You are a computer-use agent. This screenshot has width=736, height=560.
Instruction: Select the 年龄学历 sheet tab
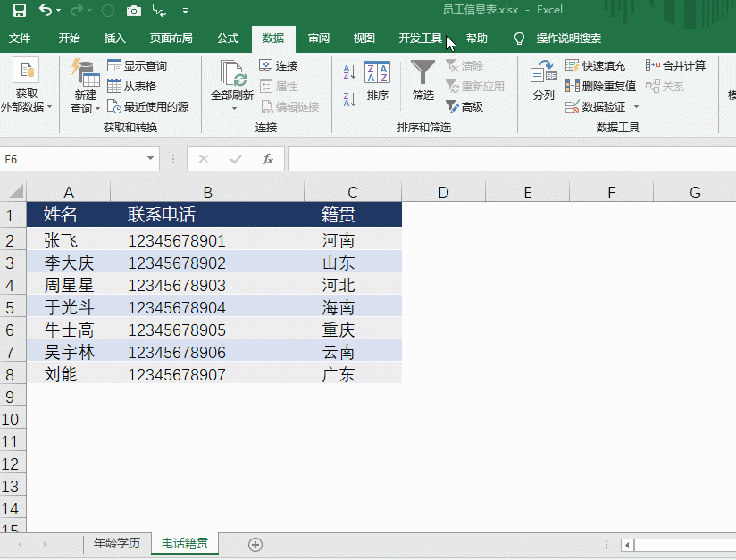[x=116, y=544]
